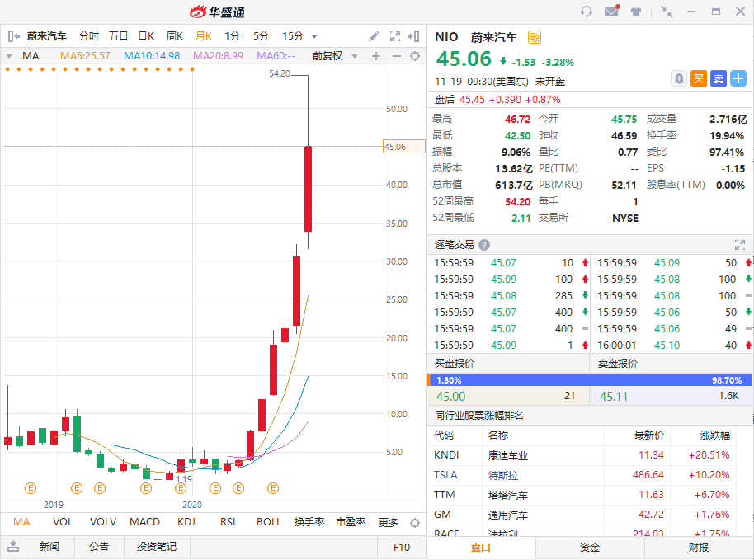Click the 45.06 price axis label
The width and height of the screenshot is (754, 560).
click(x=404, y=147)
